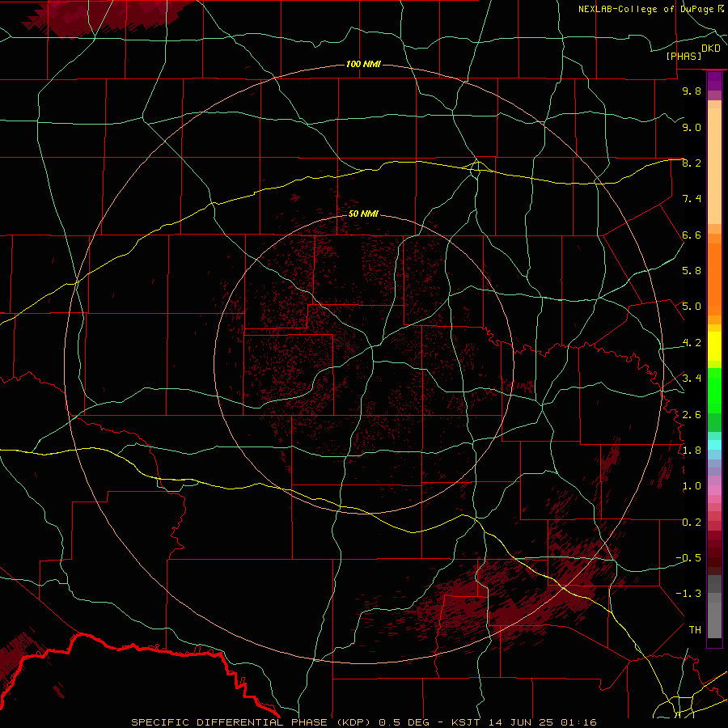The image size is (728, 728).
Task: Click the TH label on the color scale
Action: [695, 630]
